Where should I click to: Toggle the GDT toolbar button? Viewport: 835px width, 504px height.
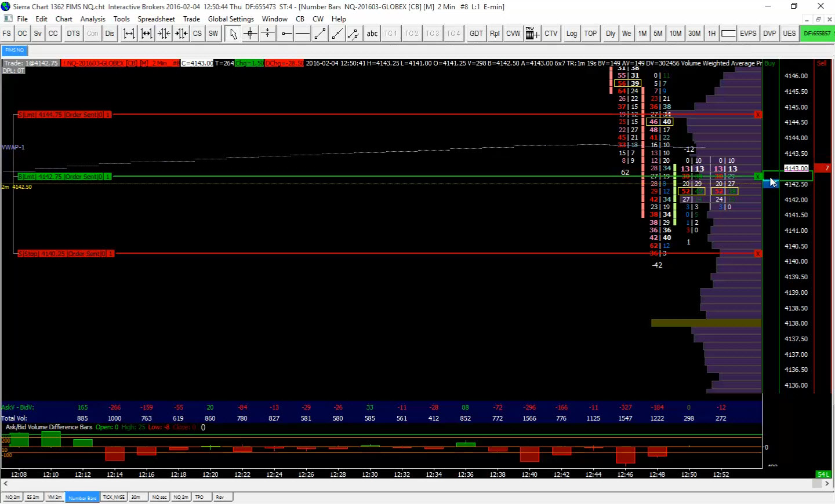(476, 34)
